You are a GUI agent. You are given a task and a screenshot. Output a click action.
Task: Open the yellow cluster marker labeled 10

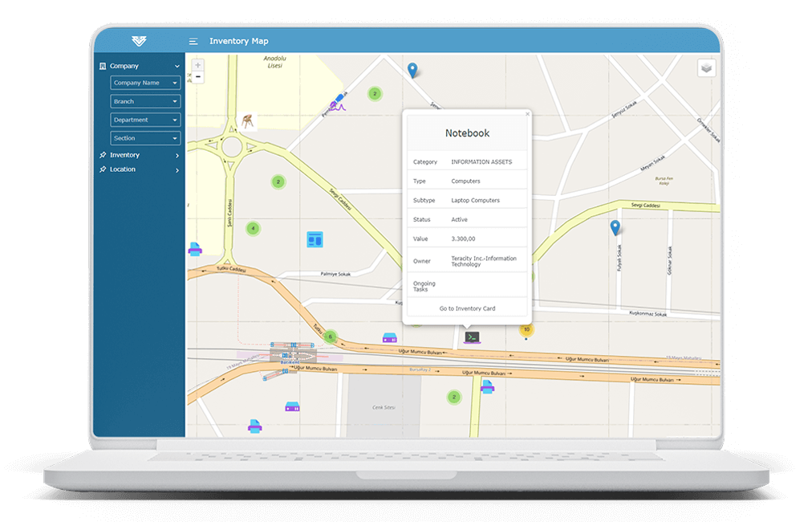pos(526,329)
